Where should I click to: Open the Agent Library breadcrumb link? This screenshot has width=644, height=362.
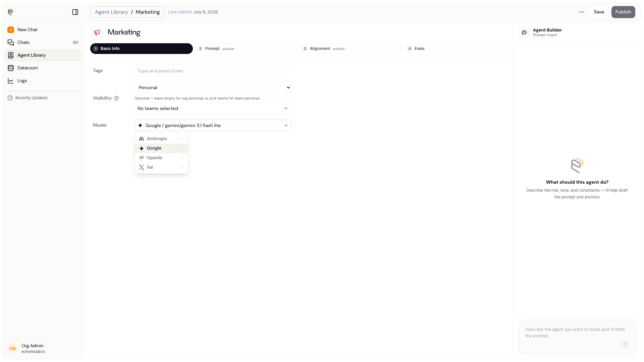click(111, 12)
